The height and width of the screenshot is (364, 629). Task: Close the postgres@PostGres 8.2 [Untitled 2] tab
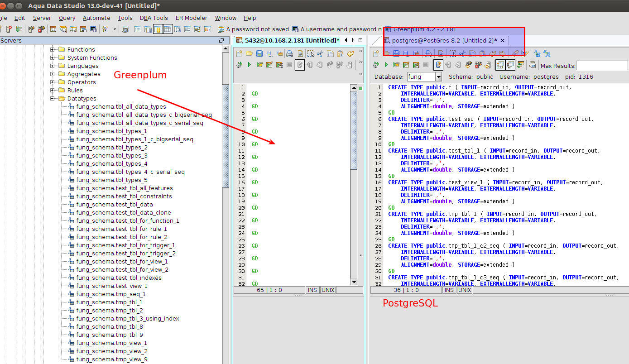point(503,40)
